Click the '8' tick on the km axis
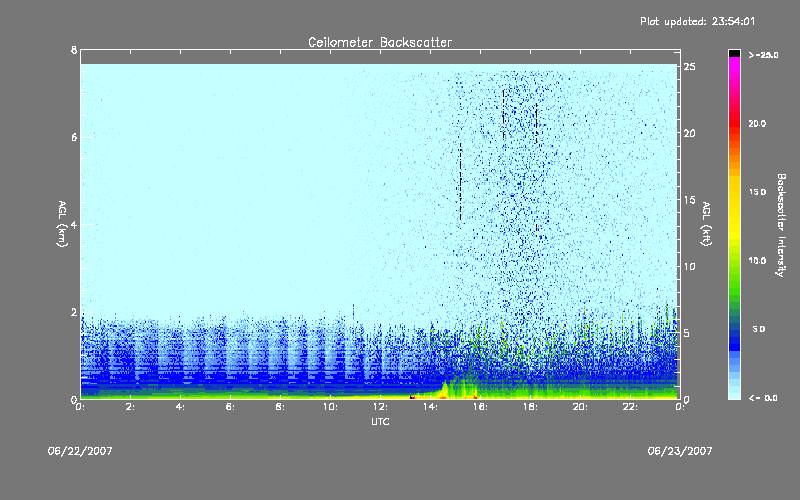Screen dimensions: 800x500 click(74, 50)
